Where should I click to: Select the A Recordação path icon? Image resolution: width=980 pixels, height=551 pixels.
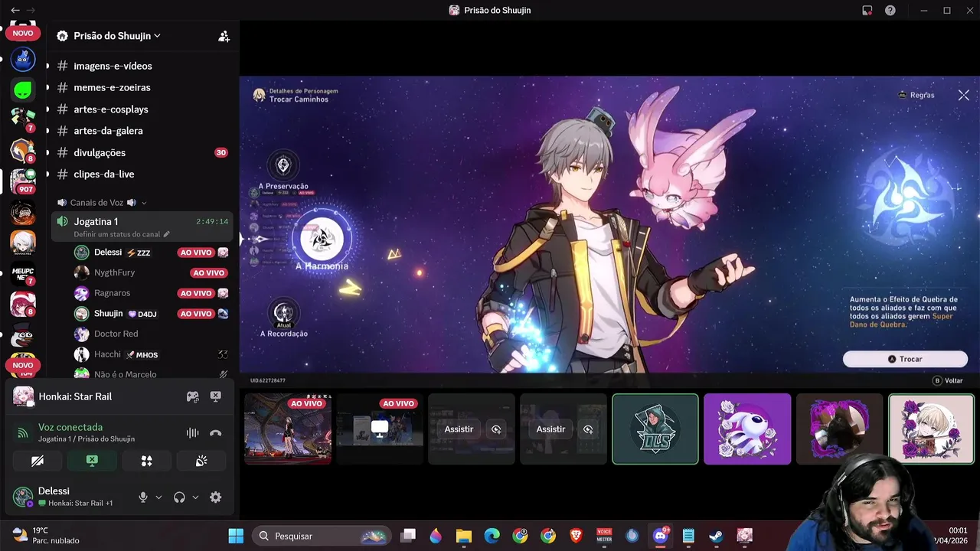point(283,312)
